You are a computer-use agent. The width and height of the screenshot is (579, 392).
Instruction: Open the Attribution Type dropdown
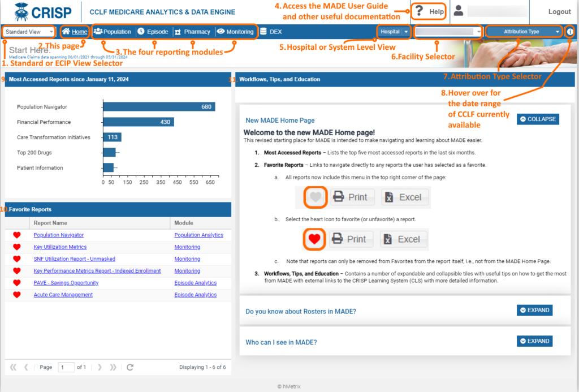[x=524, y=32]
